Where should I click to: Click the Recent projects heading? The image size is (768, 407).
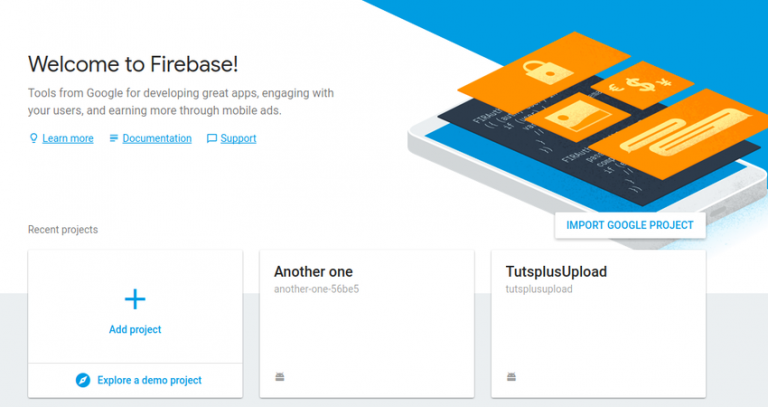pos(63,230)
